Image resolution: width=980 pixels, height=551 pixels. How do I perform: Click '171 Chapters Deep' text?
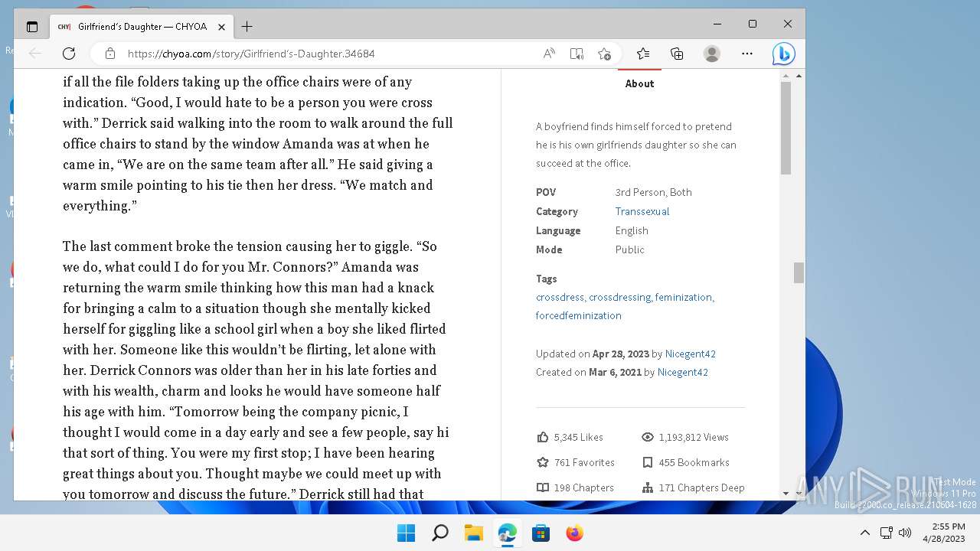[701, 487]
